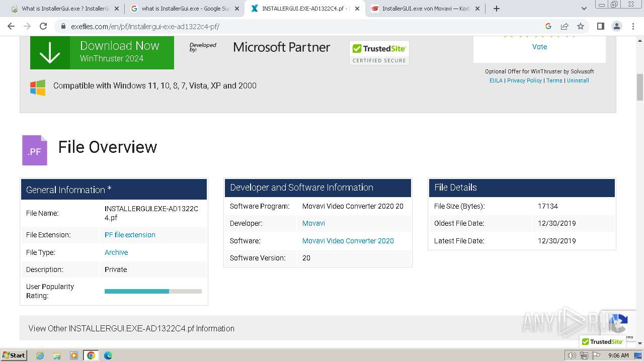Click the File Overview heading
This screenshot has width=644, height=362.
point(108,147)
